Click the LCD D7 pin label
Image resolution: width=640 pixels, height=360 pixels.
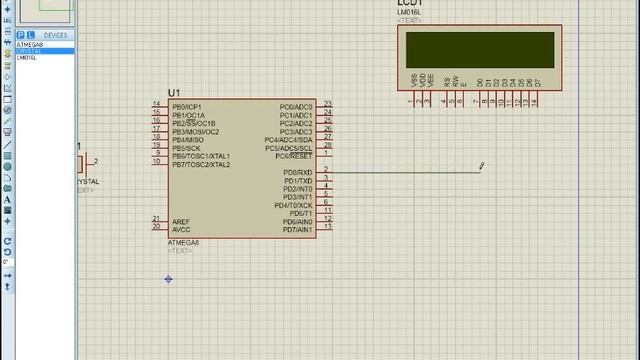click(538, 83)
